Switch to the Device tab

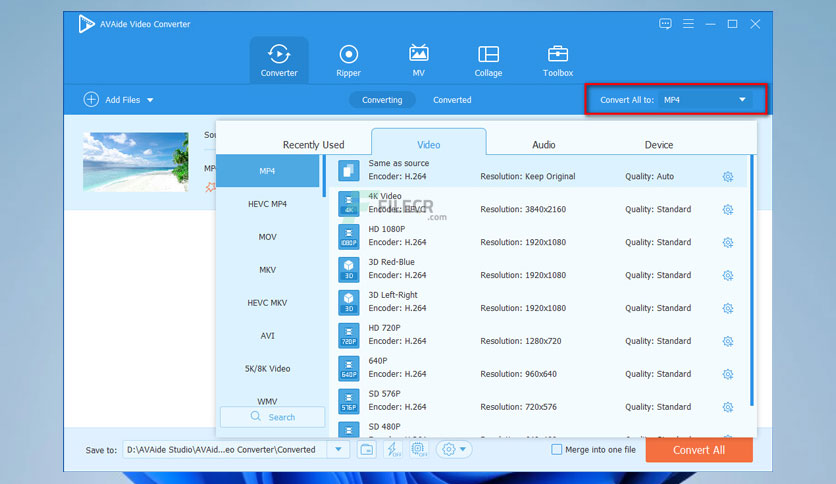coord(658,144)
